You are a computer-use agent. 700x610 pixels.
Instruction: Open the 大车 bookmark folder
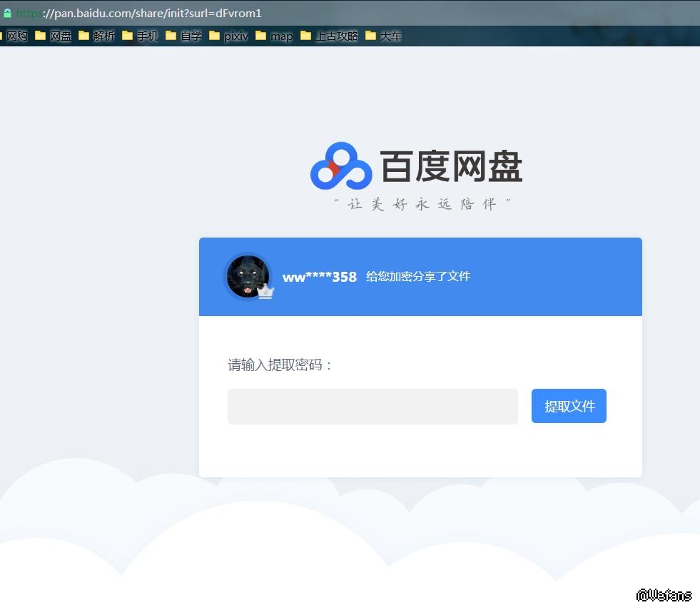(383, 36)
